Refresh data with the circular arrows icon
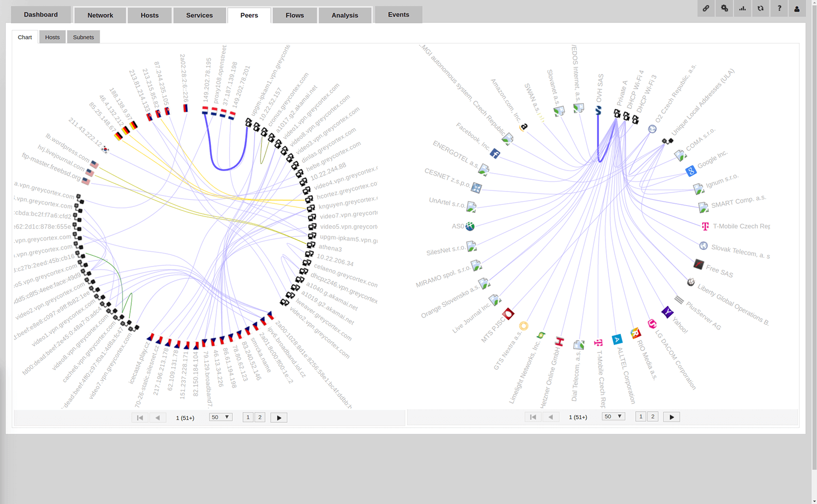 tap(760, 8)
